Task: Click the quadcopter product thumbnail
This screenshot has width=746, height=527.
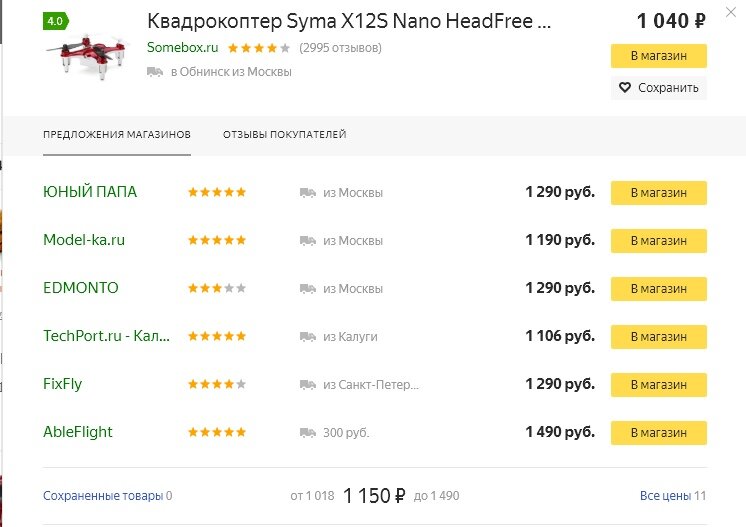Action: coord(83,57)
